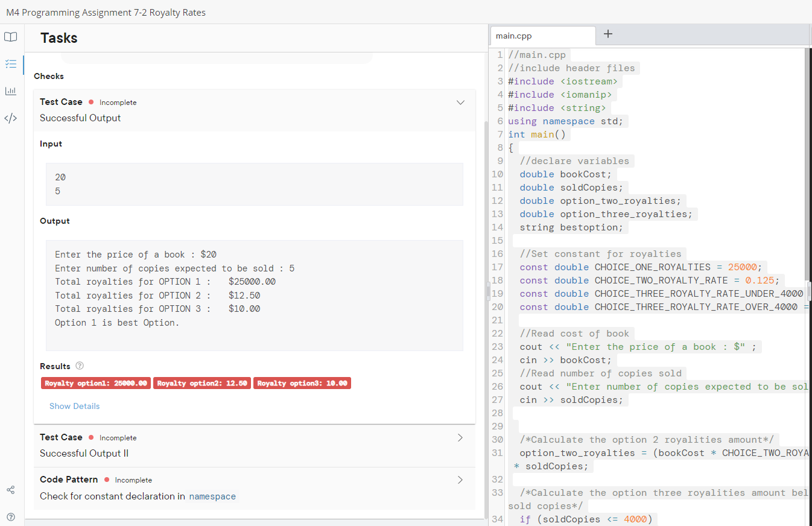Click the 'if (soldCopies <= 4000)' code line
The width and height of the screenshot is (812, 526).
pyautogui.click(x=586, y=519)
